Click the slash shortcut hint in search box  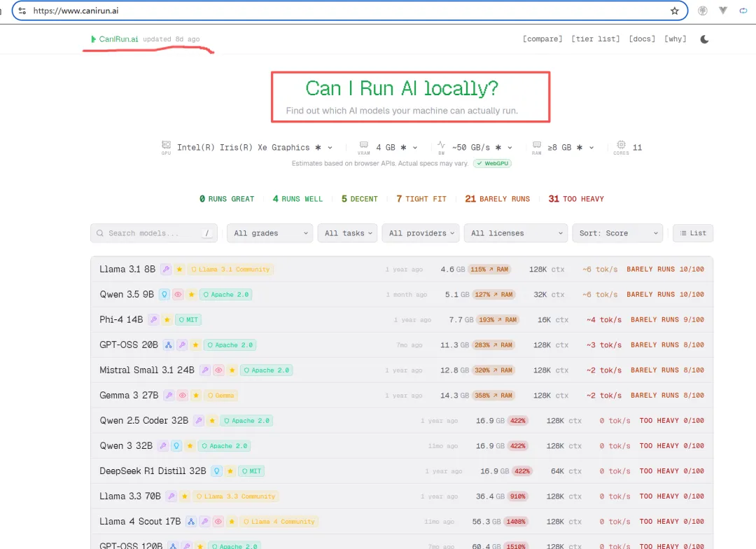tap(207, 233)
